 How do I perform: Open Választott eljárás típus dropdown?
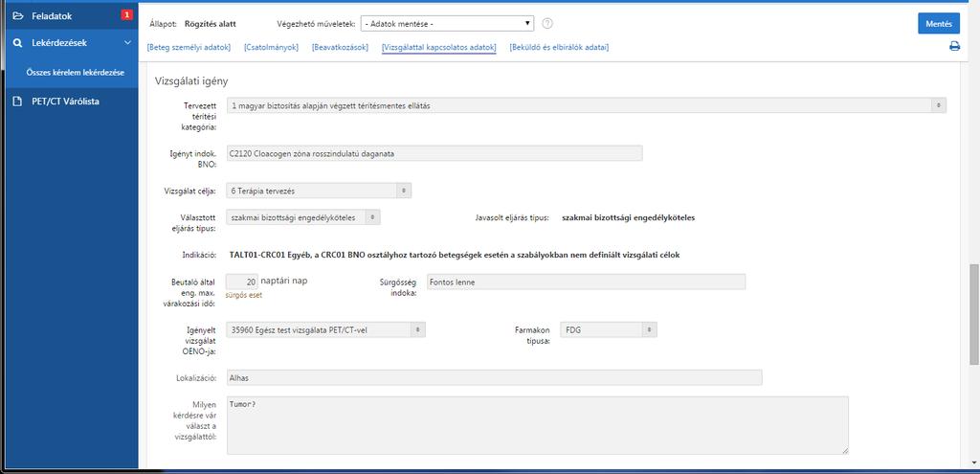303,217
